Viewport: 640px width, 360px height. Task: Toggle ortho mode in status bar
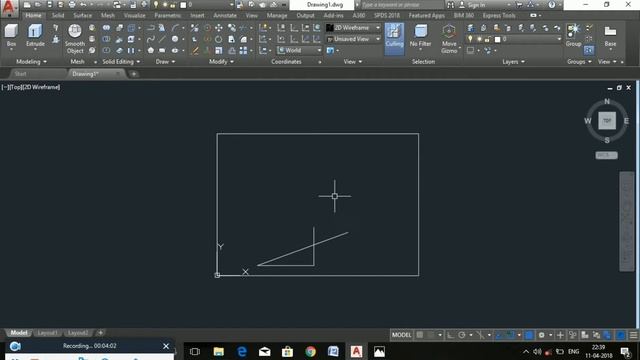450,335
